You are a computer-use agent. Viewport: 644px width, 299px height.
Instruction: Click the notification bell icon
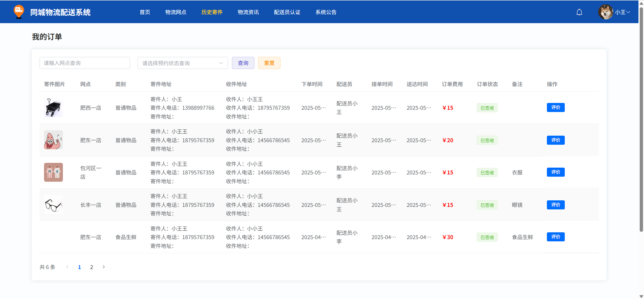tap(579, 12)
